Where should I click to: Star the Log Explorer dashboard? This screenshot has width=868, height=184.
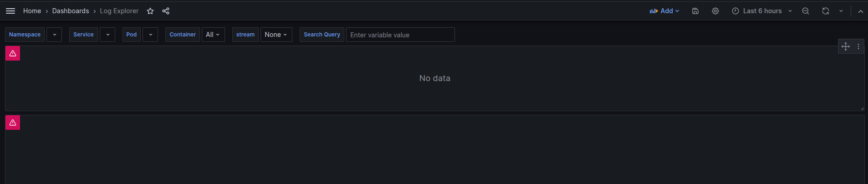[150, 11]
